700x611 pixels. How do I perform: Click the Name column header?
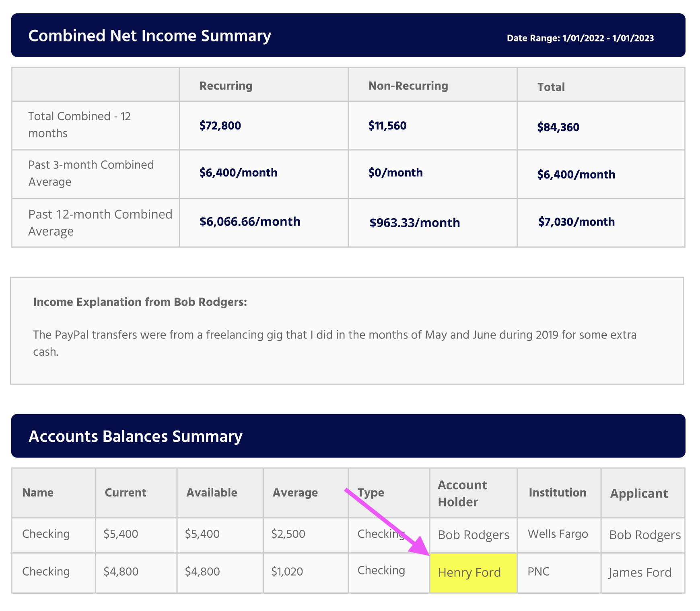(38, 492)
